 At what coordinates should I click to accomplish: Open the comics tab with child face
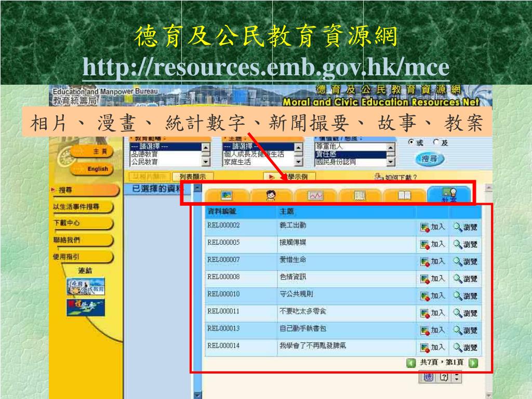[271, 195]
